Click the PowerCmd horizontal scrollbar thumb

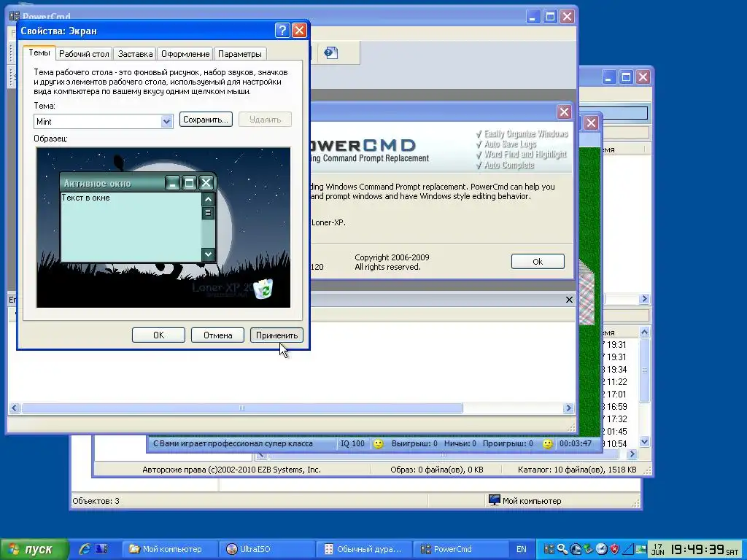[x=241, y=408]
